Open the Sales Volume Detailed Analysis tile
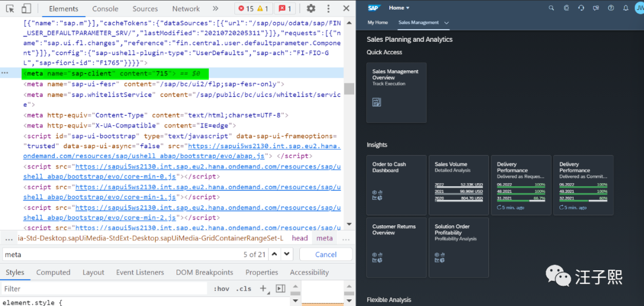The width and height of the screenshot is (644, 306). [x=459, y=186]
